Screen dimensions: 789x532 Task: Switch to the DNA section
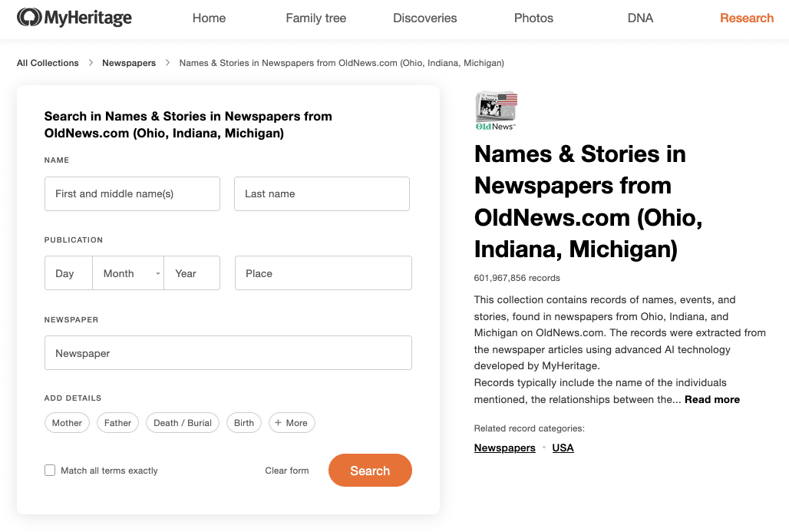coord(640,18)
